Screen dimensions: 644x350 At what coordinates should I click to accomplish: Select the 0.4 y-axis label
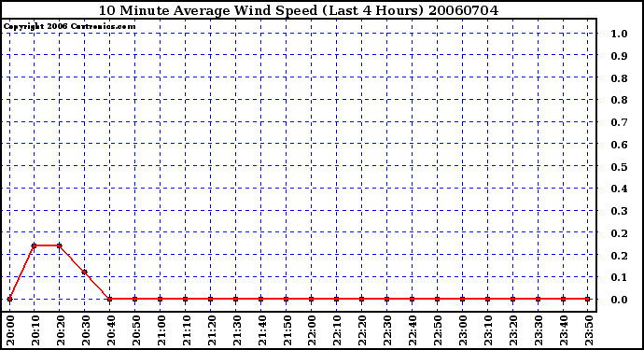(x=619, y=189)
